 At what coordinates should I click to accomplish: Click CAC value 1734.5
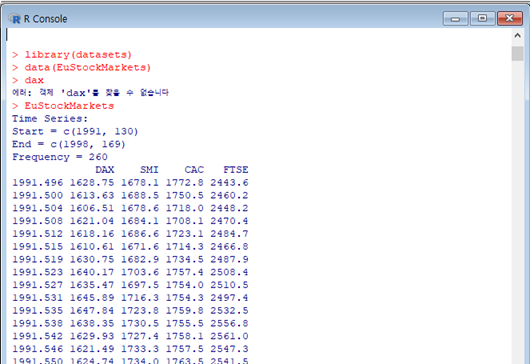185,260
